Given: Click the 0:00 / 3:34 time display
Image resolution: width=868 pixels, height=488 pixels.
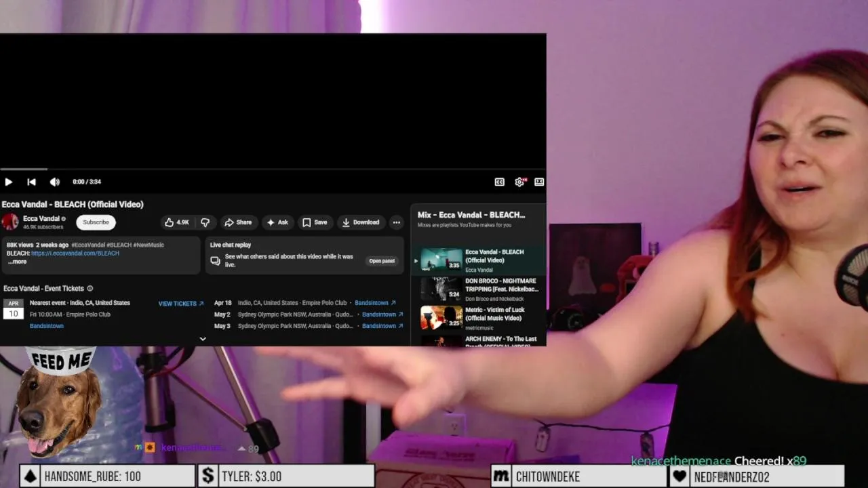Looking at the screenshot, I should click(87, 182).
